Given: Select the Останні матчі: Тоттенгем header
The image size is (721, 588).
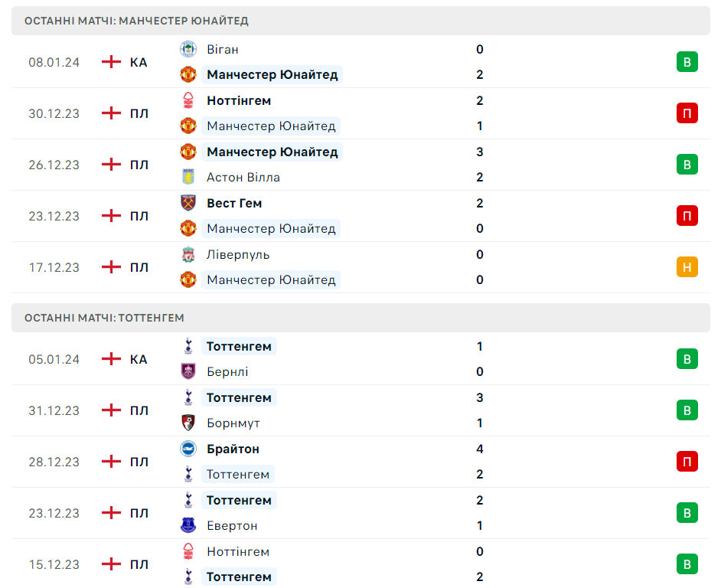Looking at the screenshot, I should pyautogui.click(x=104, y=318).
